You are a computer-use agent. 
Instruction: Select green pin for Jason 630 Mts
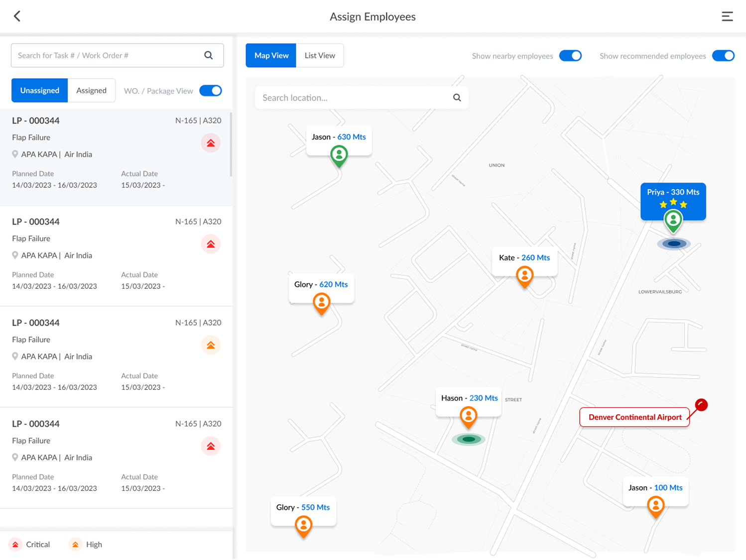tap(339, 155)
